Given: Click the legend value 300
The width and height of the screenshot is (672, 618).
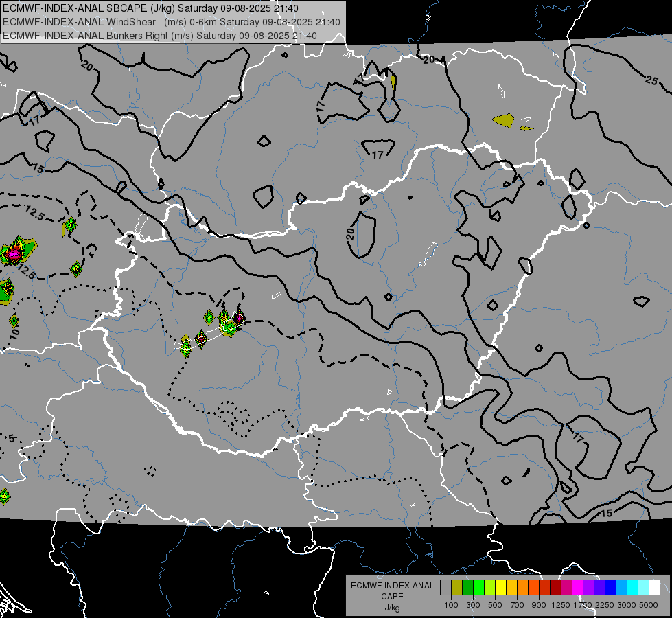Looking at the screenshot, I should pyautogui.click(x=473, y=605).
